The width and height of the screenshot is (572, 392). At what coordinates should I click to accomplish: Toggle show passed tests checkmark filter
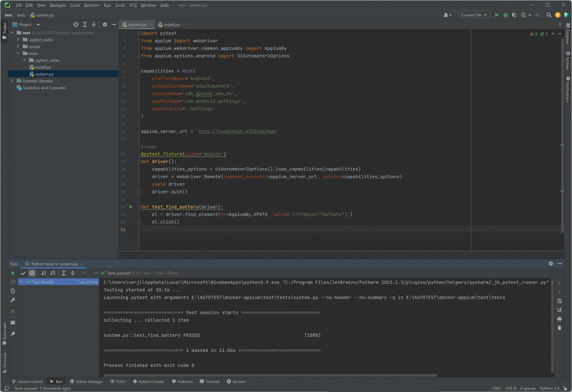click(x=23, y=273)
